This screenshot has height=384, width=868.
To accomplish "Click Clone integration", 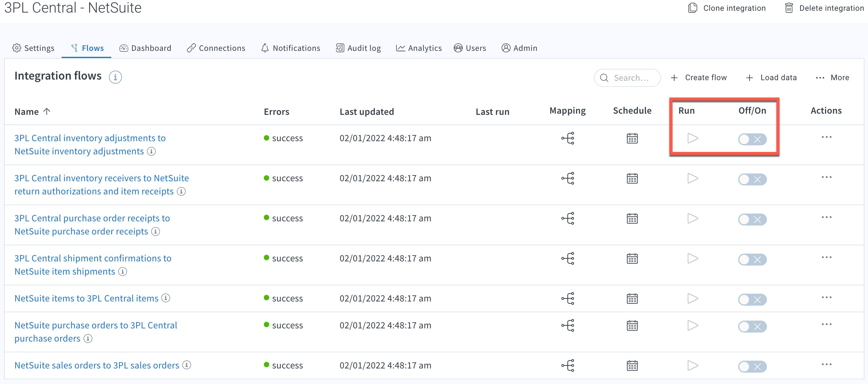I will (727, 8).
